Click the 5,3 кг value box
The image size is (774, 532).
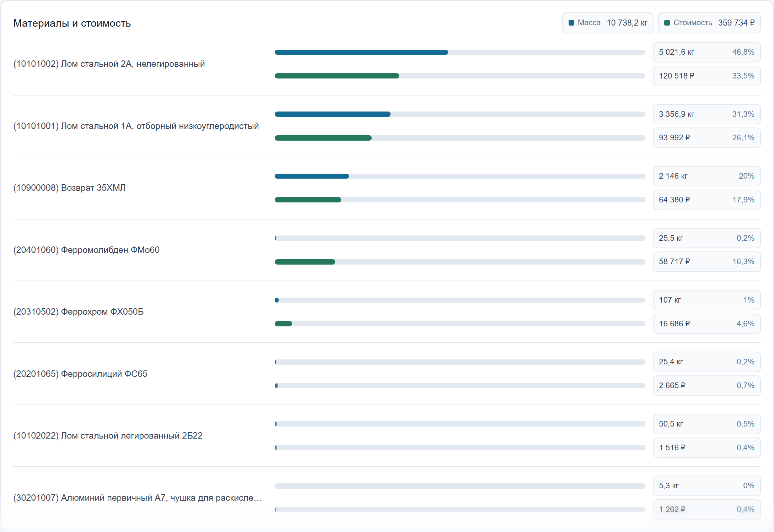(706, 486)
